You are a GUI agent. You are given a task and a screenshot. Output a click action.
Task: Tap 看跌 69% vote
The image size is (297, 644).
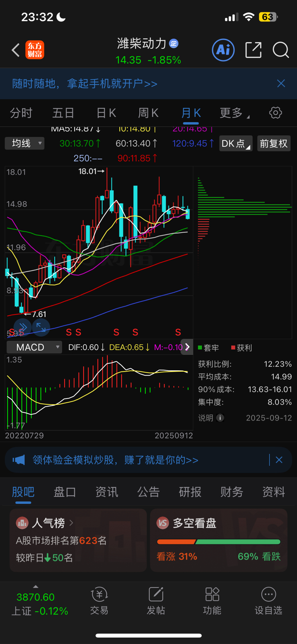pyautogui.click(x=259, y=556)
